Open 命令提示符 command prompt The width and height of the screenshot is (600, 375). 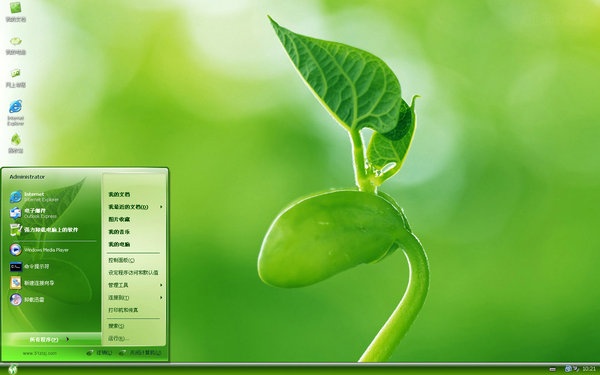tap(29, 266)
